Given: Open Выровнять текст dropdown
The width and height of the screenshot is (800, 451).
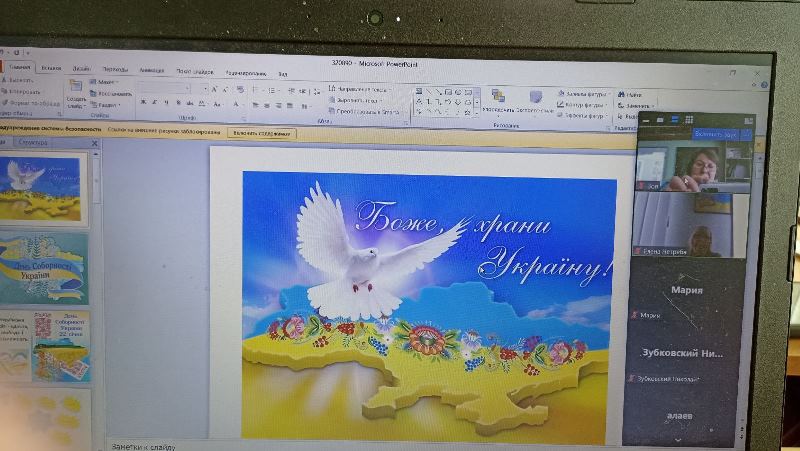Looking at the screenshot, I should tap(356, 101).
